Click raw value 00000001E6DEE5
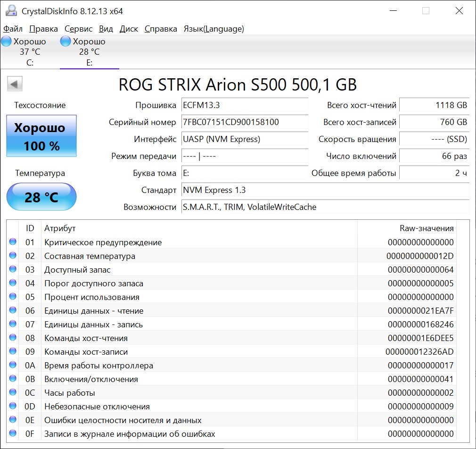 tap(420, 338)
